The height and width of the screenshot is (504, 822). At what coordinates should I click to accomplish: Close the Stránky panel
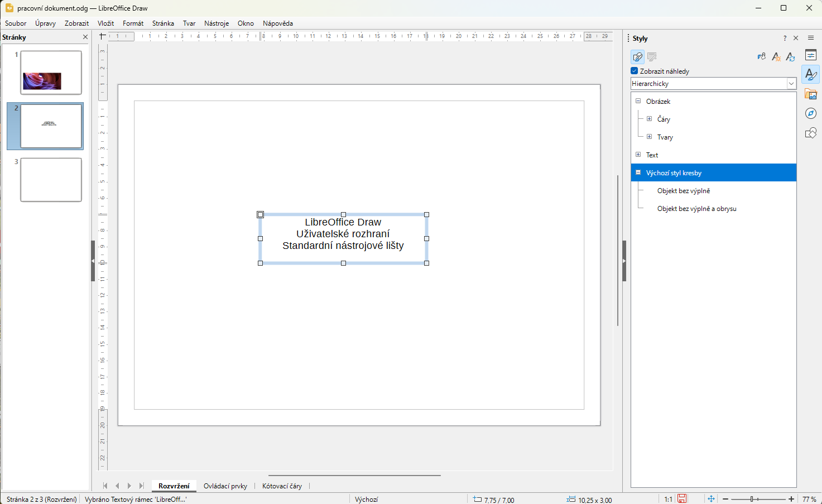pos(85,37)
